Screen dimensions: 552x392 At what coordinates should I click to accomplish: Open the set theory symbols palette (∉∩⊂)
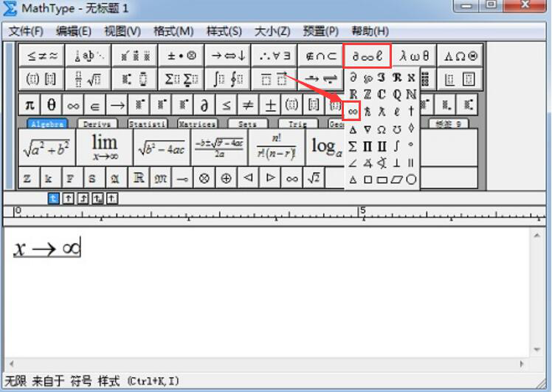coord(321,55)
